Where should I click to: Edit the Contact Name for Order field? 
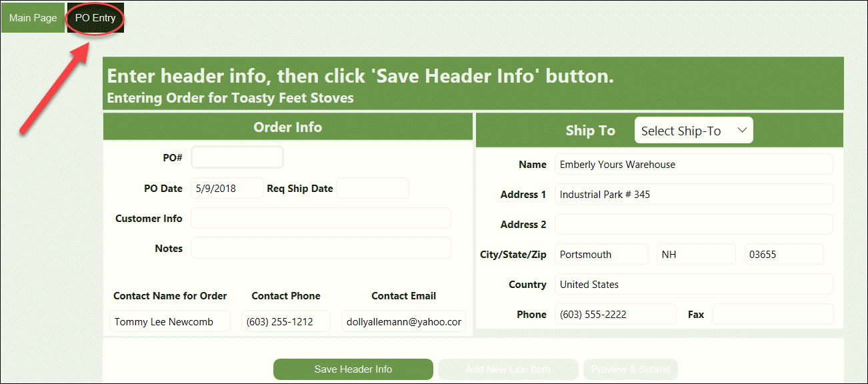pos(170,321)
